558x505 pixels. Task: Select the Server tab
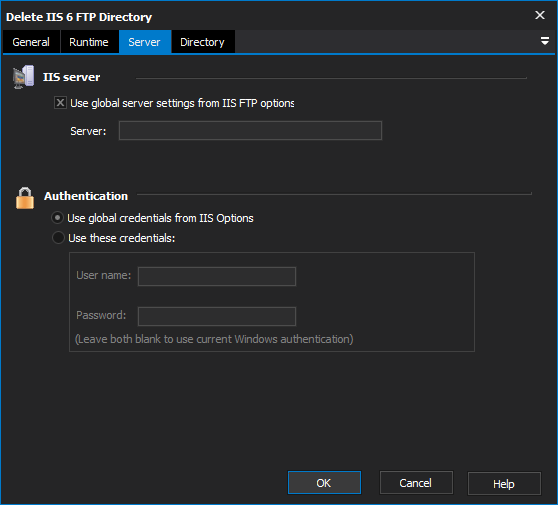pyautogui.click(x=144, y=42)
